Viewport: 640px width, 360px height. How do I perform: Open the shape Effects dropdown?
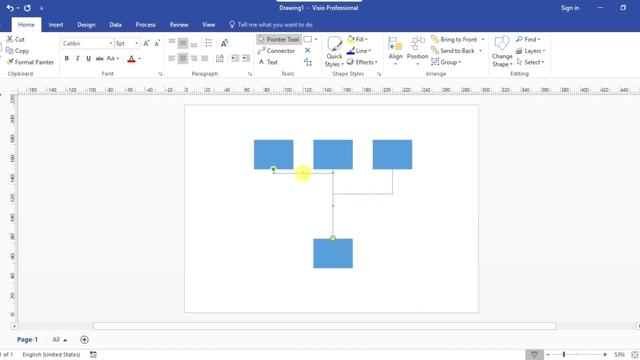pyautogui.click(x=362, y=62)
